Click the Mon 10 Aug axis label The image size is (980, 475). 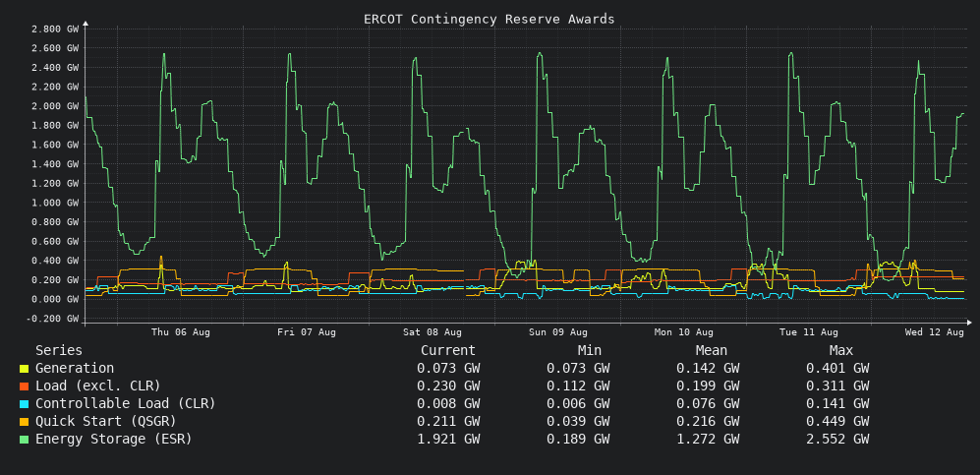coord(684,332)
